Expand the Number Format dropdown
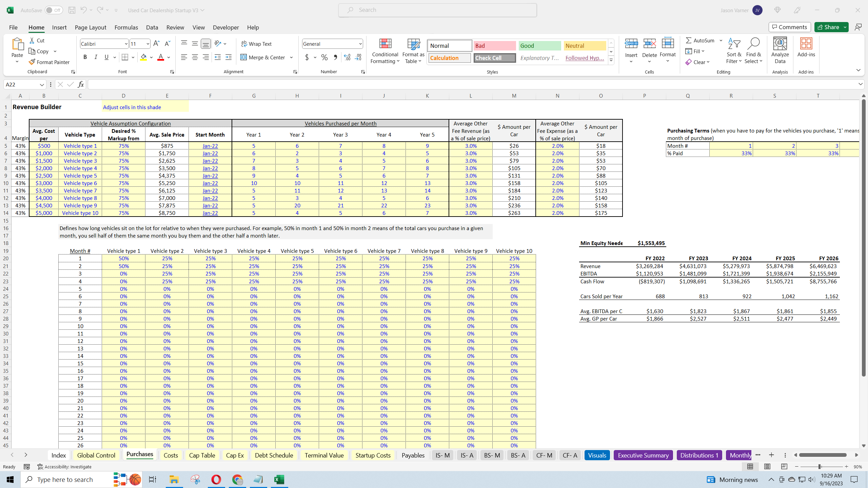Screen dimensions: 868x488 tap(360, 44)
